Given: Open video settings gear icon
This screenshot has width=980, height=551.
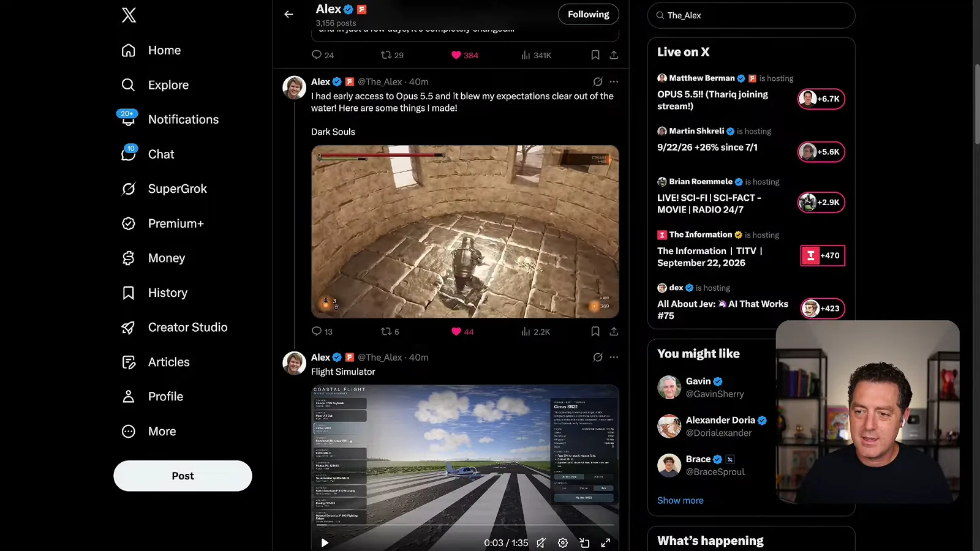Looking at the screenshot, I should point(563,543).
